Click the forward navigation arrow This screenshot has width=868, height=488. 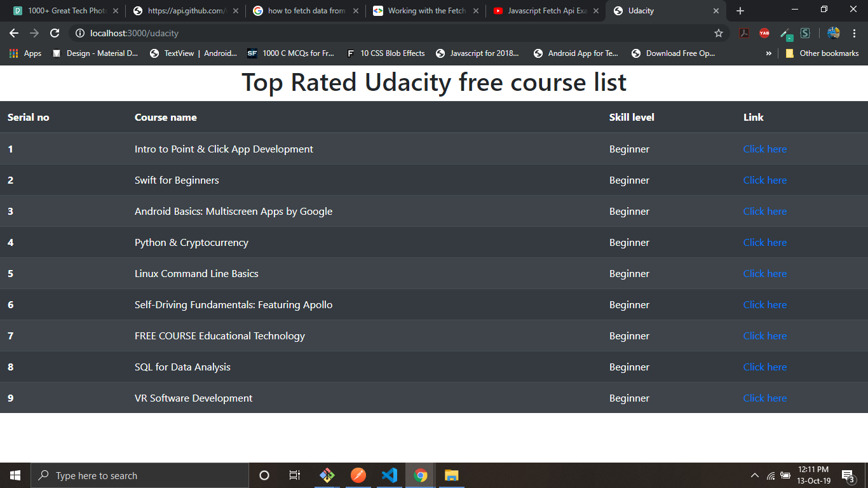coord(34,33)
